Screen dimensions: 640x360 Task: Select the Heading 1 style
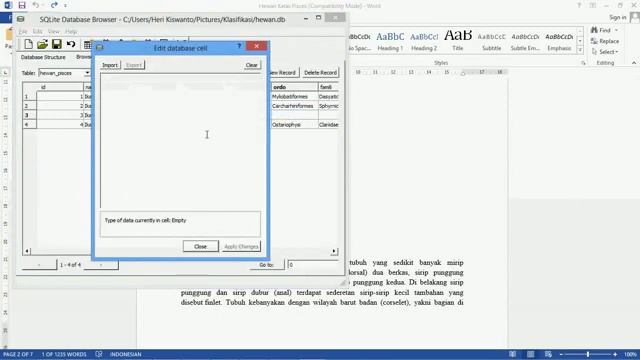coord(390,41)
